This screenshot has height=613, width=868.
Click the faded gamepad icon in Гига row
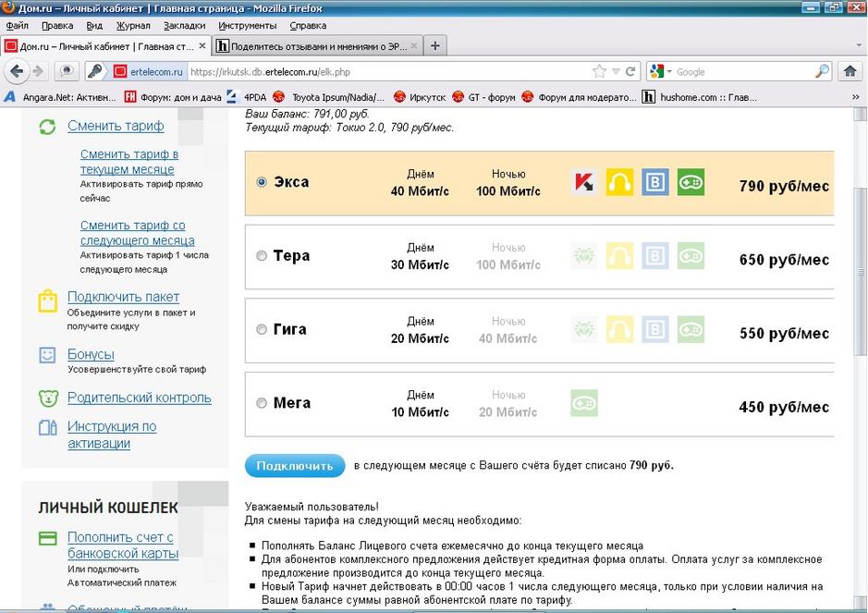click(691, 329)
